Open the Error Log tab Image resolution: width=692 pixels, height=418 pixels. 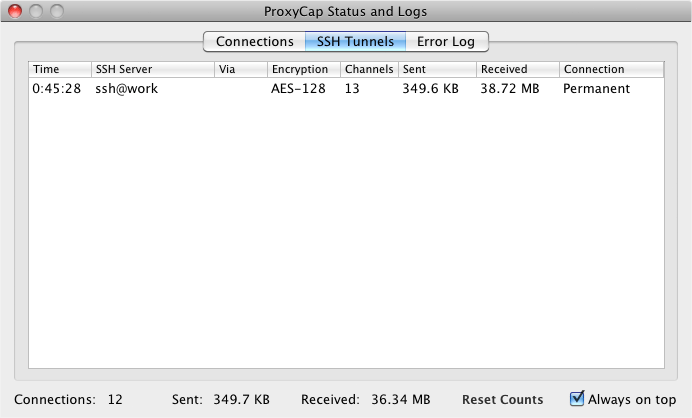(447, 42)
